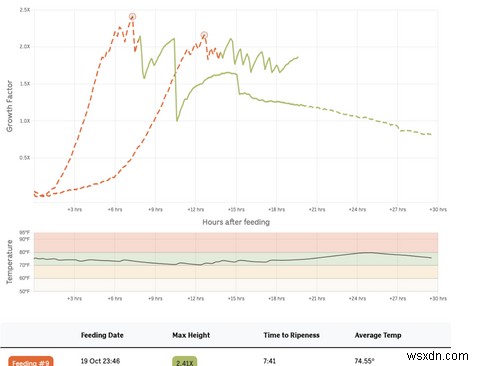Sort by Max Height column header
480x366 pixels.
[191, 335]
